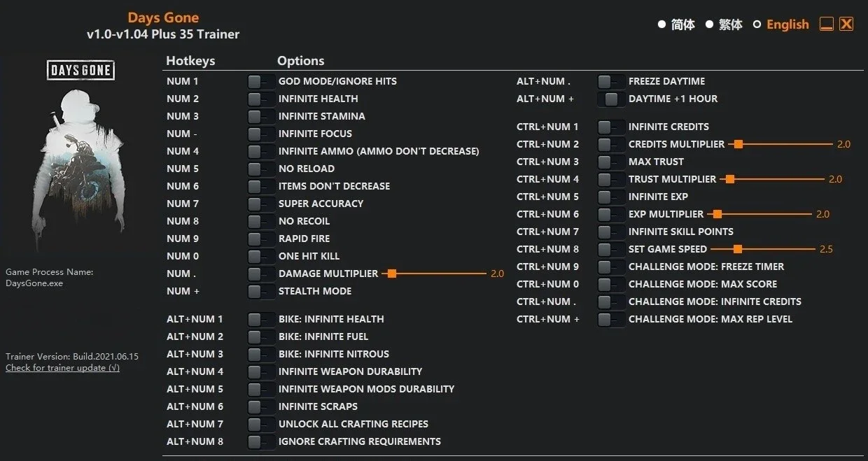Click the Days Gone cover art image
868x461 pixels.
click(81, 155)
